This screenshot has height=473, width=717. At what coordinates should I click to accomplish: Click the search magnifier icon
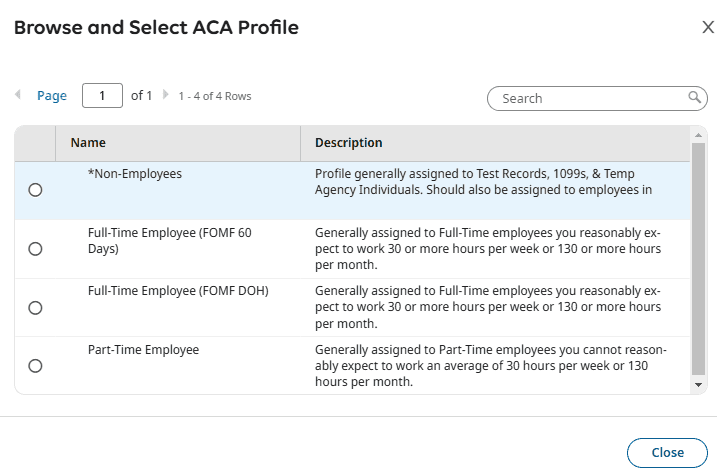pos(694,97)
